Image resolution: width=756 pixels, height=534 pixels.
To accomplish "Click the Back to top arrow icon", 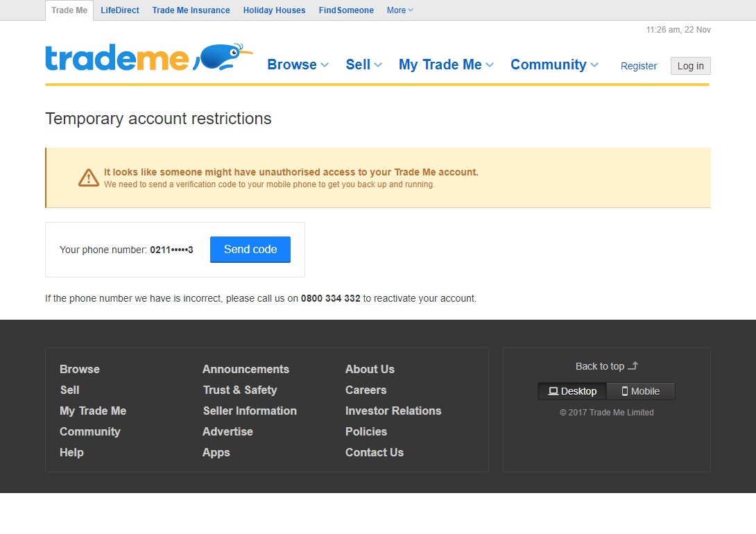I will (633, 365).
